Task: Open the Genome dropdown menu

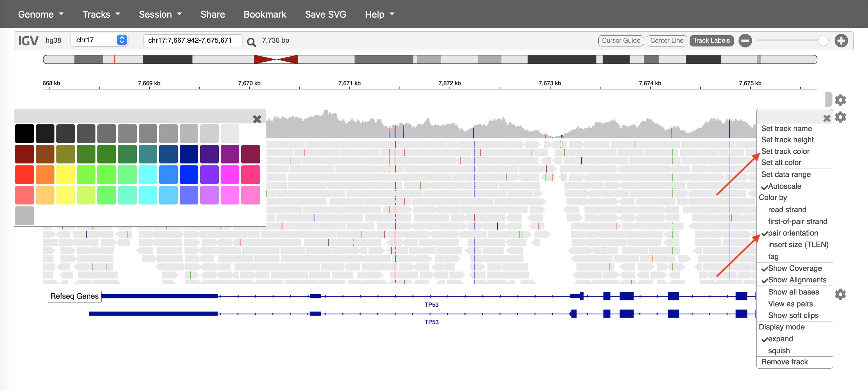Action: (x=40, y=14)
